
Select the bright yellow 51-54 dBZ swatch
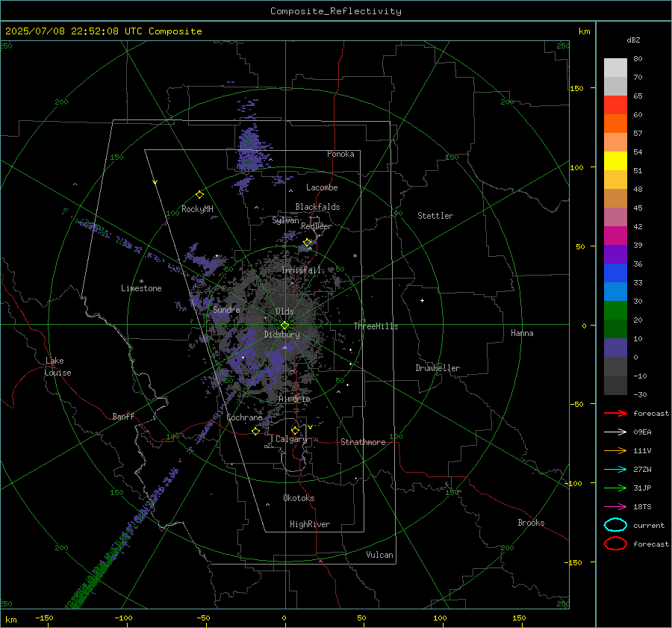pos(615,161)
